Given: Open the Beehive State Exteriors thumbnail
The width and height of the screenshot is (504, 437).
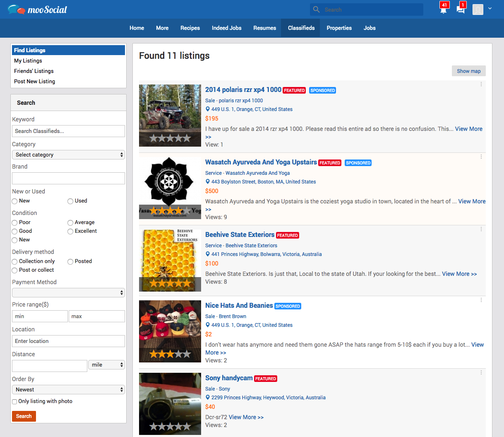Looking at the screenshot, I should click(170, 261).
